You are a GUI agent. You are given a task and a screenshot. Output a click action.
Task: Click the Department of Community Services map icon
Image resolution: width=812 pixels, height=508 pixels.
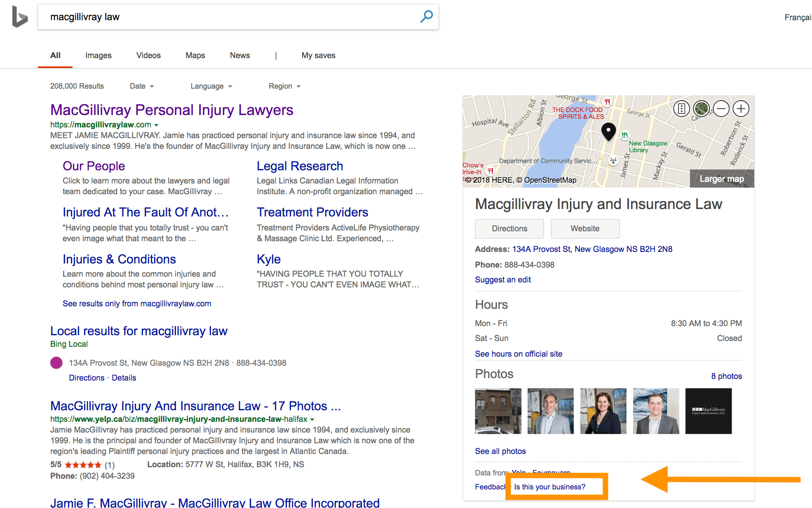click(x=613, y=161)
